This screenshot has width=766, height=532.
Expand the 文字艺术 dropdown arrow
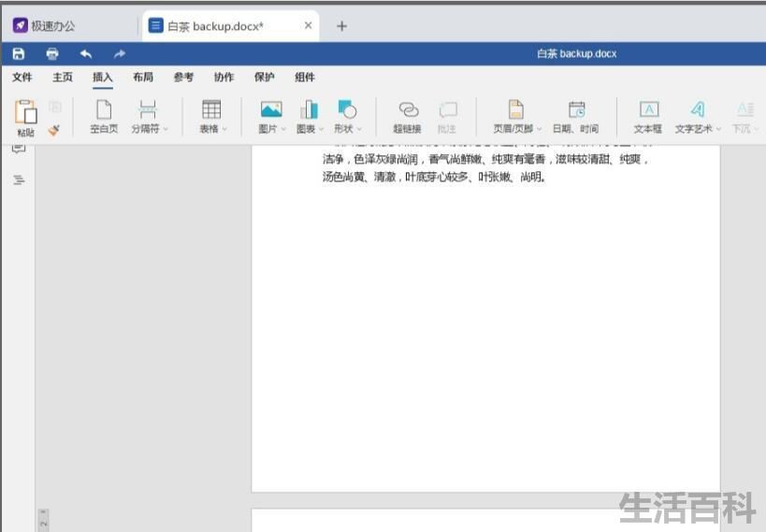pyautogui.click(x=718, y=129)
